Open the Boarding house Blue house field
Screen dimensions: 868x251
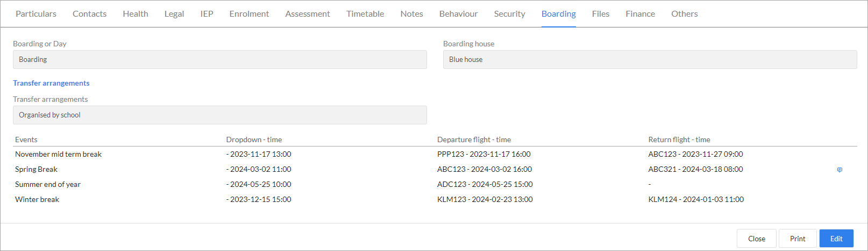click(x=650, y=60)
